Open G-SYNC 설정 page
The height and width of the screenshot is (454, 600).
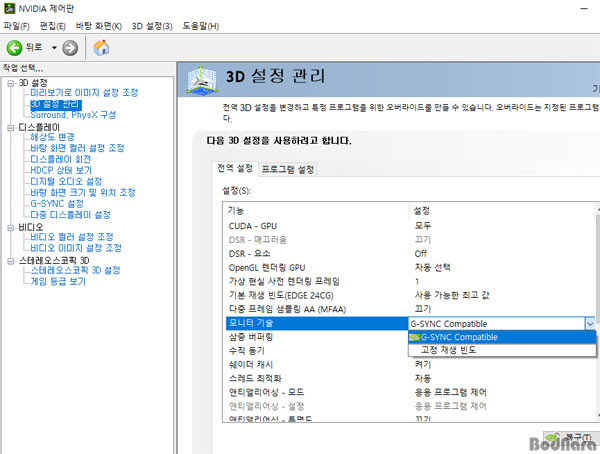click(57, 204)
